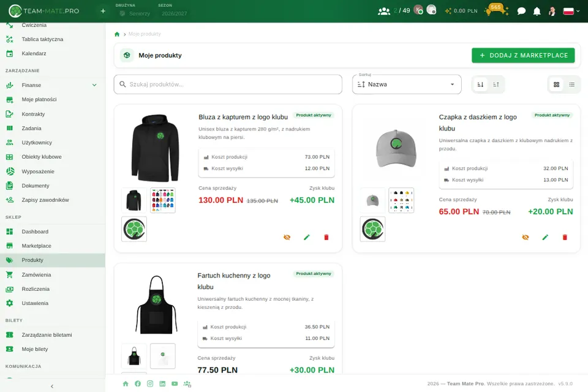The image size is (588, 392).
Task: Hide the Bluza z kapturem product
Action: click(287, 237)
